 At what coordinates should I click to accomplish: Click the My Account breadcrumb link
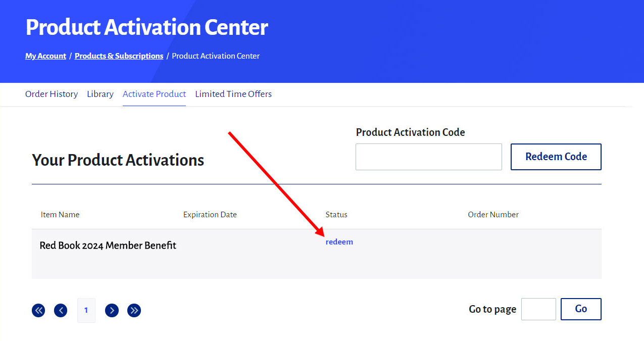tap(45, 56)
